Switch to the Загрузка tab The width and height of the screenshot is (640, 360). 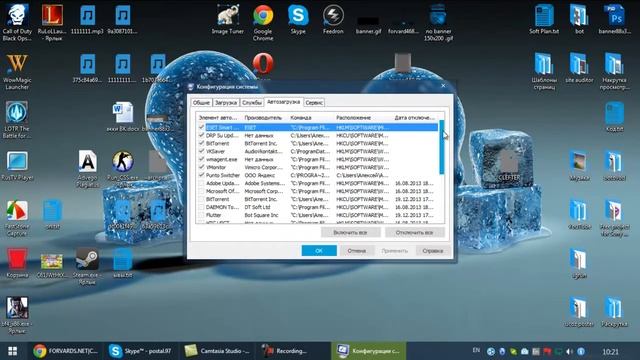point(226,103)
